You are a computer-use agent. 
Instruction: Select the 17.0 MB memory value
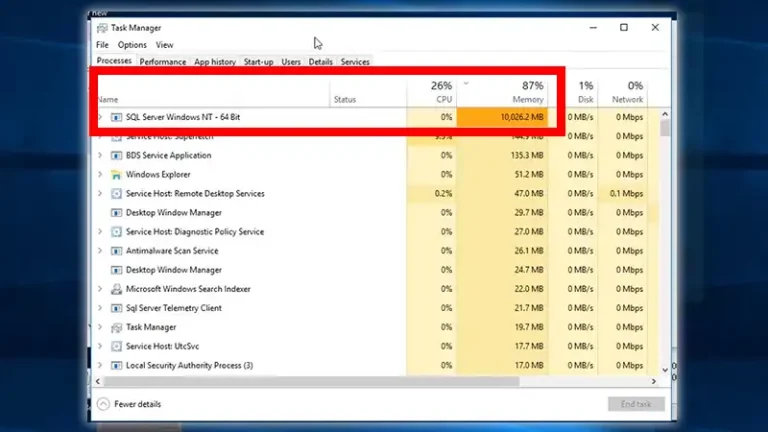(528, 365)
